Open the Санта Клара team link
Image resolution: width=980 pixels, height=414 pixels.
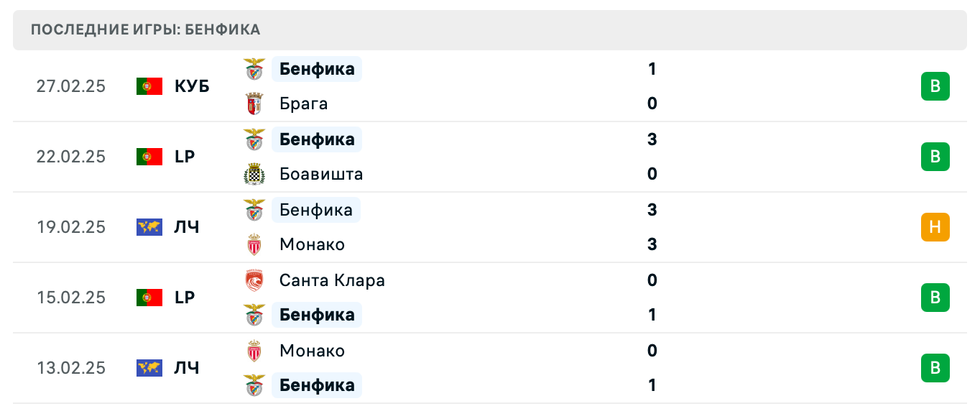[332, 280]
